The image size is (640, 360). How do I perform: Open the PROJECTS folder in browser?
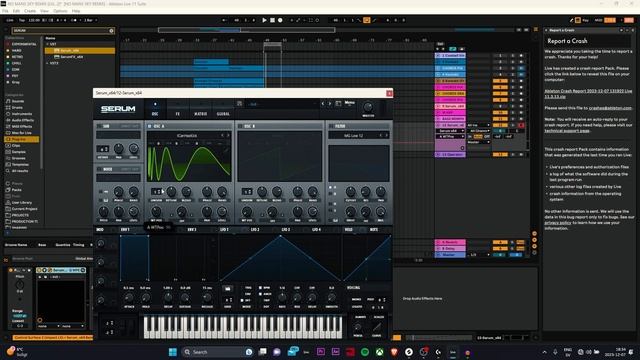[20, 215]
